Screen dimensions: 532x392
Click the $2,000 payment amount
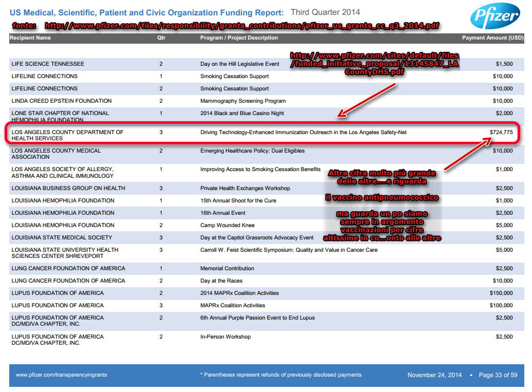point(504,113)
